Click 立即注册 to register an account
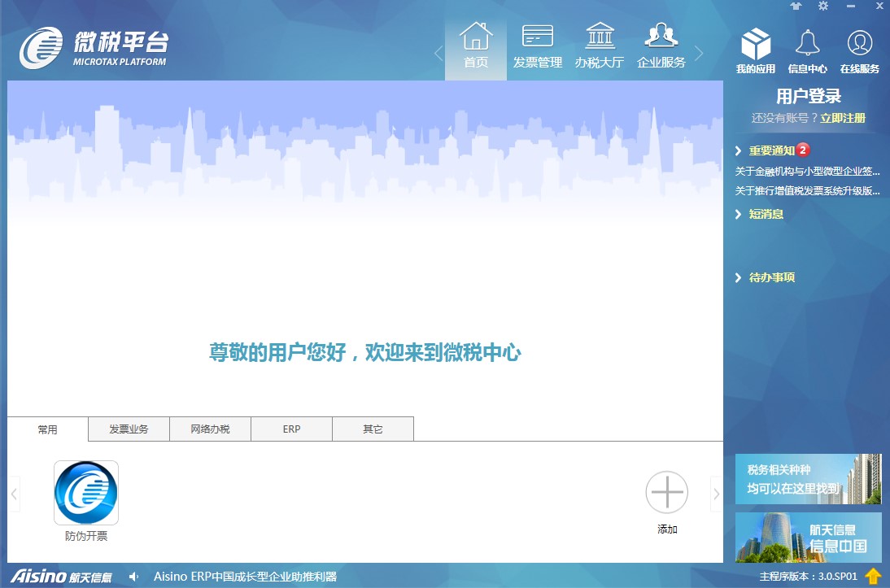The image size is (890, 588). point(844,117)
